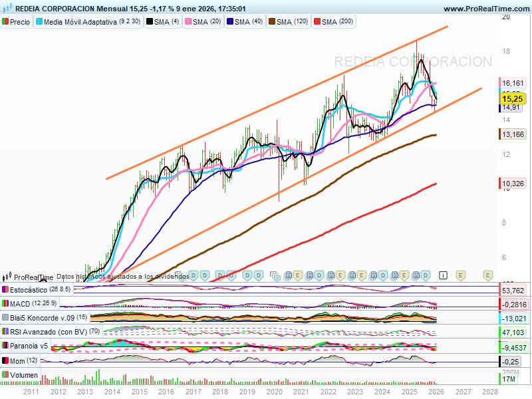Open the www.ProRealTime.com link

(485, 9)
